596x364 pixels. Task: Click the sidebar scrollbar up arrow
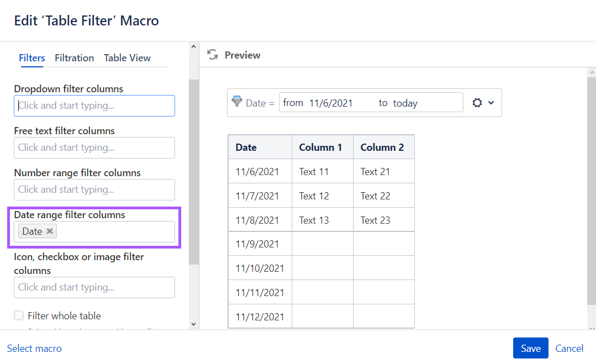point(193,47)
